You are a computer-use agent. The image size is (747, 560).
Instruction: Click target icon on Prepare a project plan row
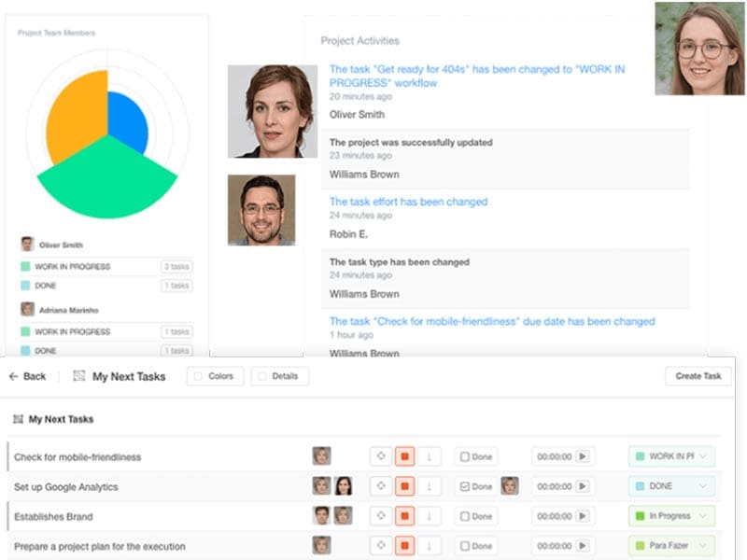[381, 546]
